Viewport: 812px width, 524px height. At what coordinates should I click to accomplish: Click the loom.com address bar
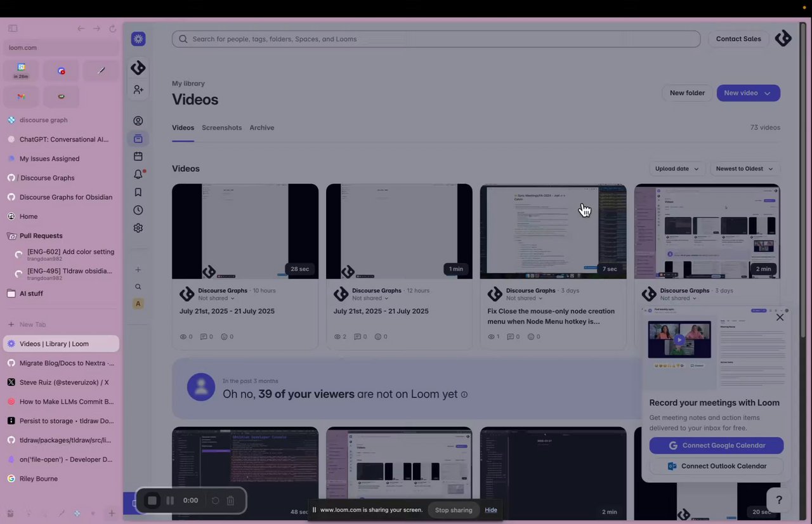tap(61, 48)
